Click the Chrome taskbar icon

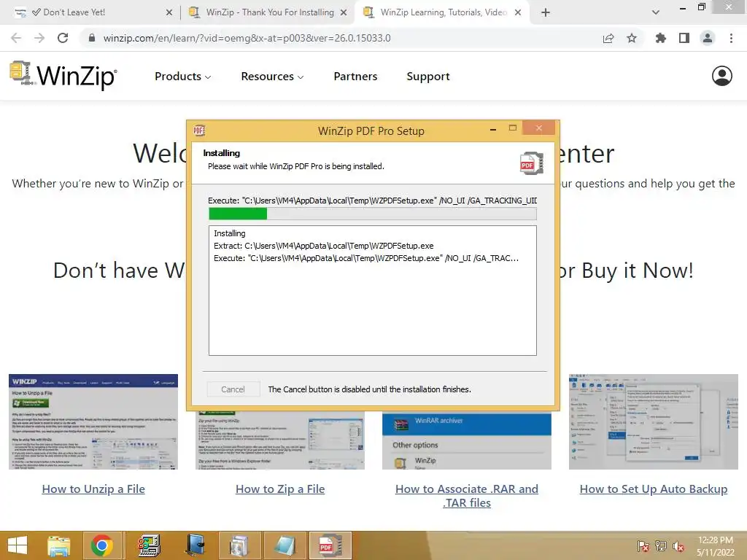point(101,545)
